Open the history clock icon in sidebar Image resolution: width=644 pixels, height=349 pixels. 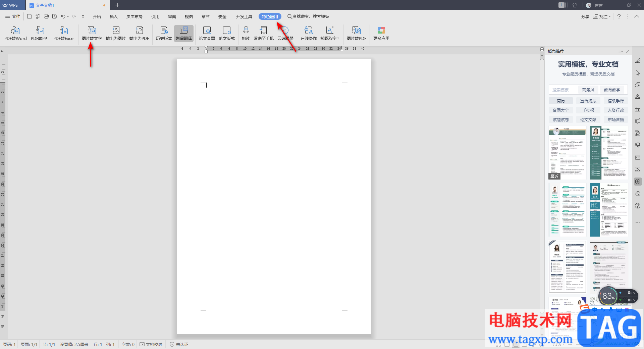(638, 194)
